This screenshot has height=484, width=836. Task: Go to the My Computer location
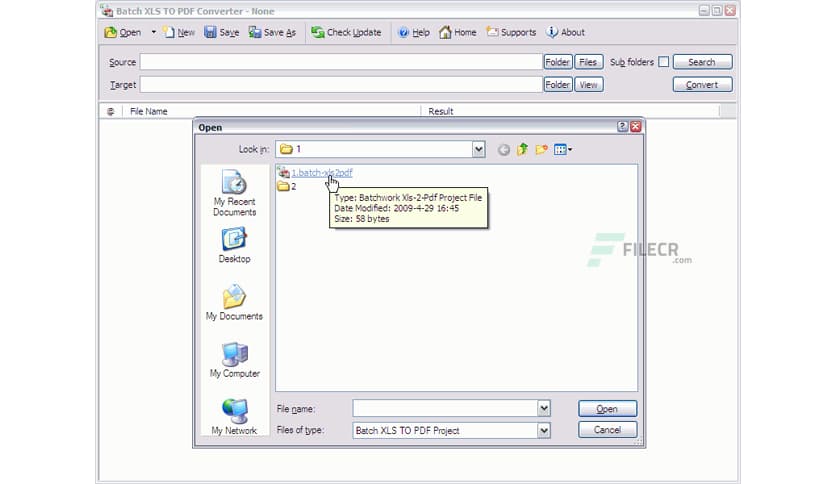pos(235,360)
